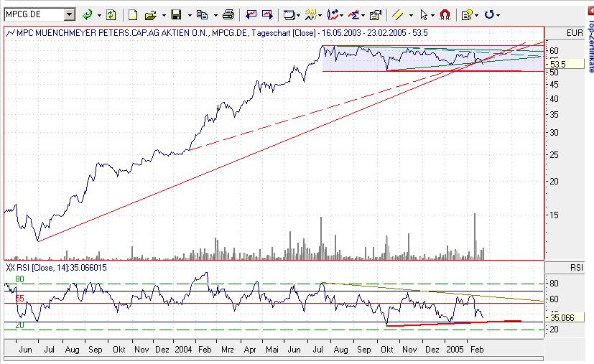Toggle the red magnet snap tool
Viewport: 594px width, 364px height.
pyautogui.click(x=445, y=15)
